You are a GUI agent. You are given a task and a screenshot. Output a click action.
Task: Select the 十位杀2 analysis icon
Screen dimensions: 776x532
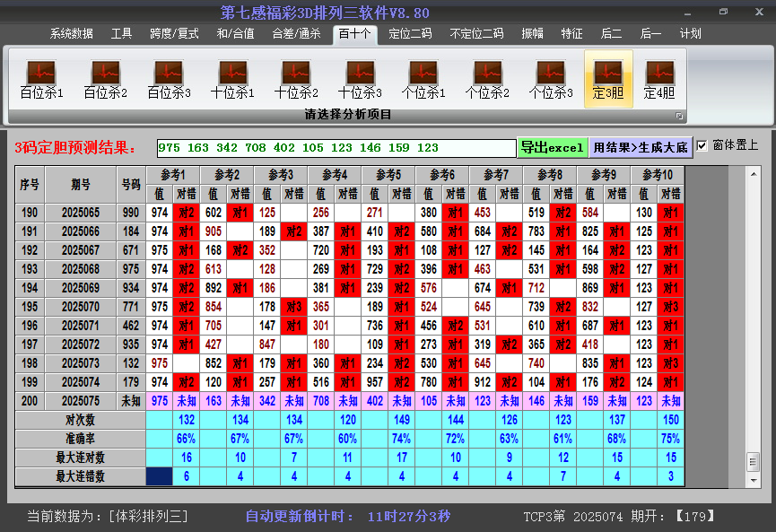click(x=296, y=79)
